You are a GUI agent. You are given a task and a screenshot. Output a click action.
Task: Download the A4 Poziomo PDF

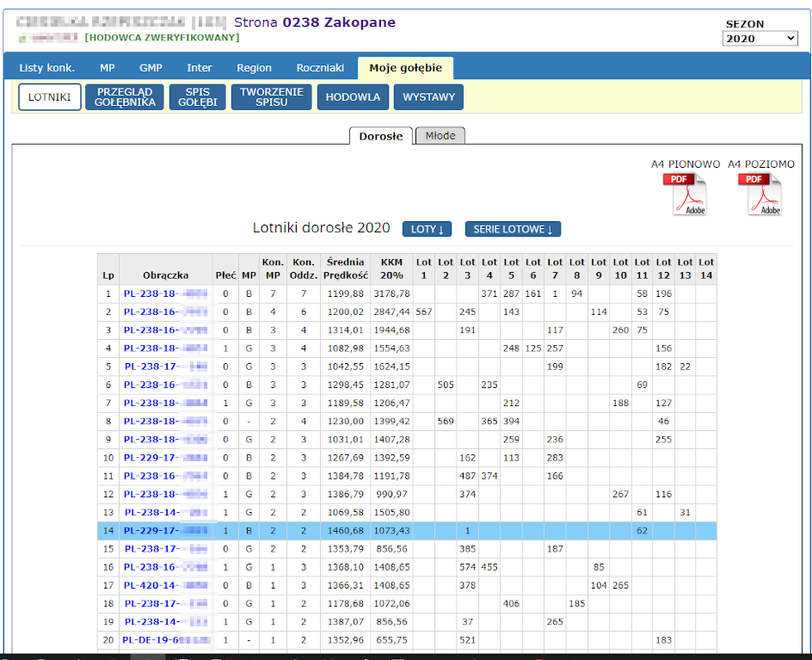pyautogui.click(x=760, y=194)
